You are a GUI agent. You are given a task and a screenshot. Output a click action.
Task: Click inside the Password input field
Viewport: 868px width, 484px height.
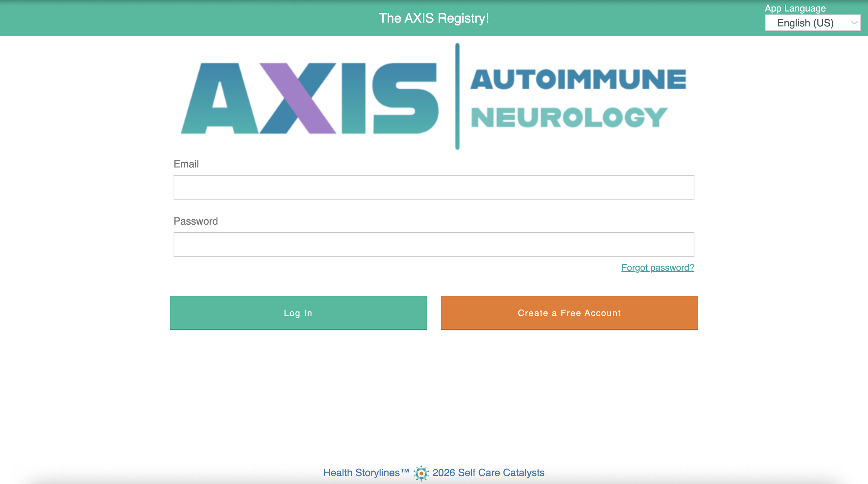(434, 244)
